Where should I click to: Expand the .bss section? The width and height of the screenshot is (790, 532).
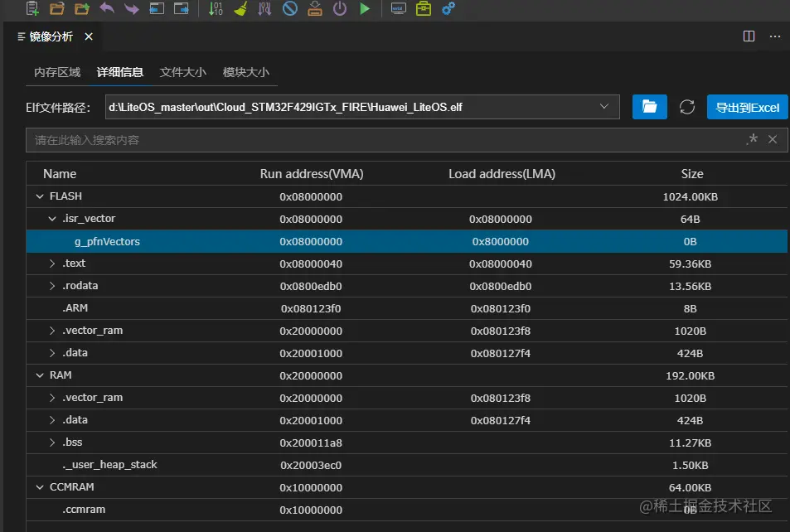[x=52, y=443]
